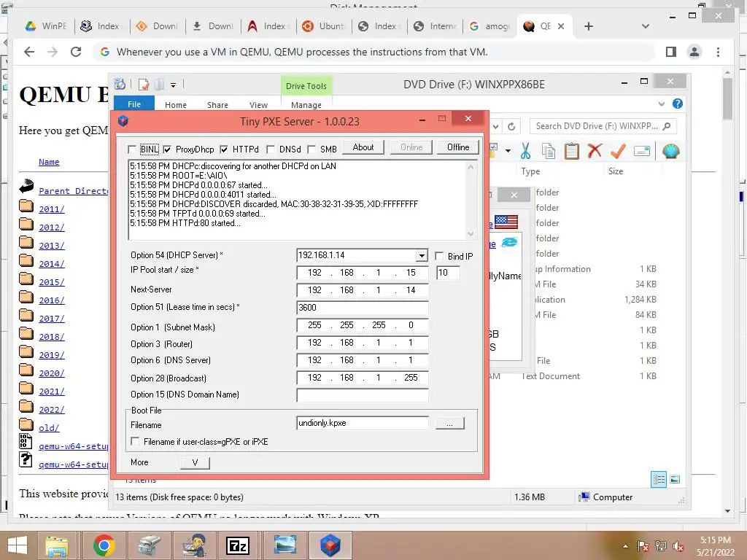Open Chrome tab search chevron

pos(646,26)
